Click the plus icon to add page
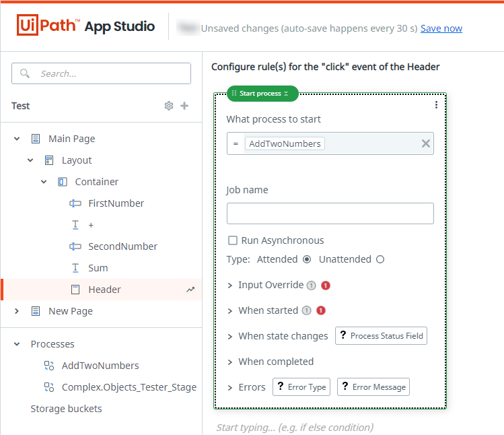Viewport: 504px width, 435px height. pos(184,106)
